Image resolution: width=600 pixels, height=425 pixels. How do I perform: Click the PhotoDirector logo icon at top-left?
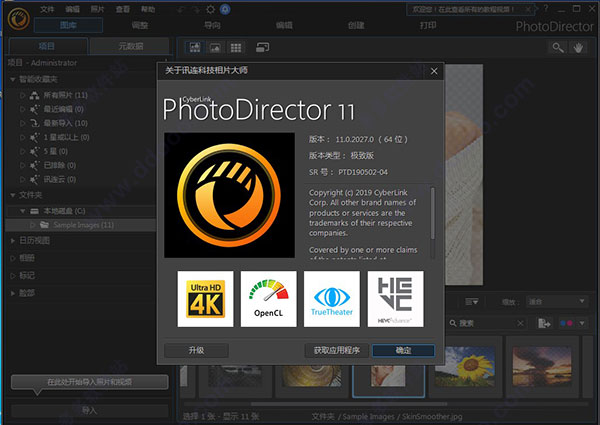(x=18, y=18)
